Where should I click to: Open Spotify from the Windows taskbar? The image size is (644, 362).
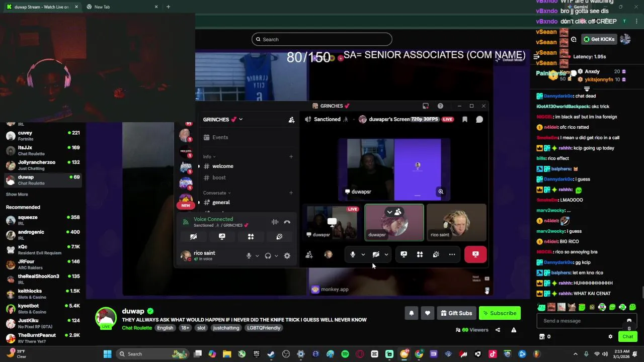point(345,354)
